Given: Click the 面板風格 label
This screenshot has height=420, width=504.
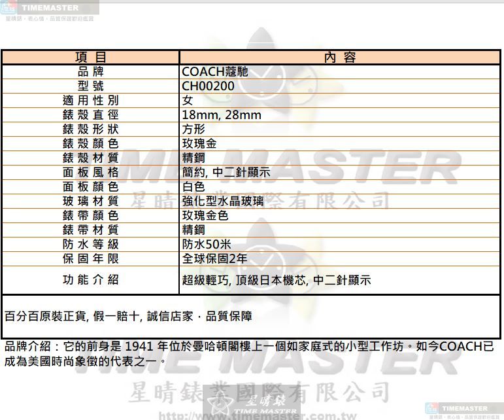Looking at the screenshot, I should (90, 172).
